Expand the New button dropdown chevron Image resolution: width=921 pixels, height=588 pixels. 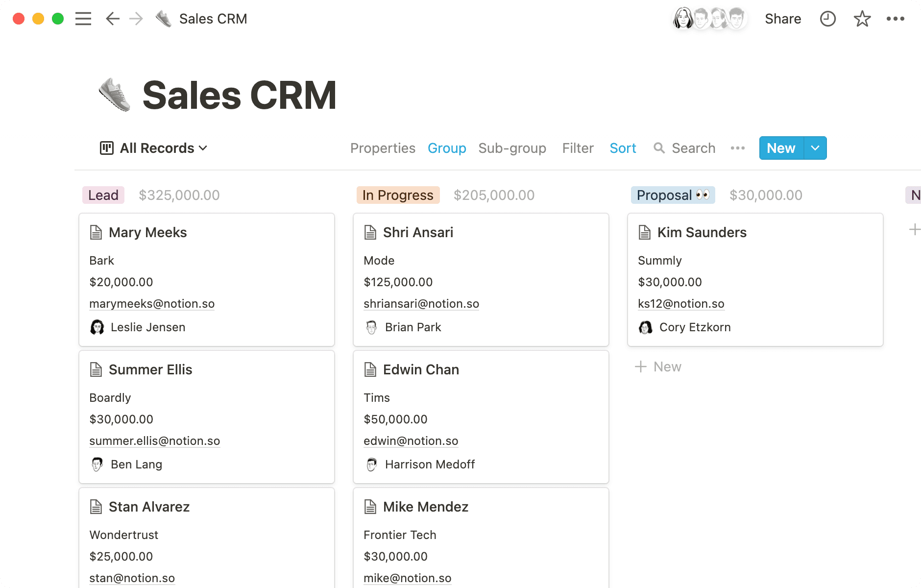(815, 148)
